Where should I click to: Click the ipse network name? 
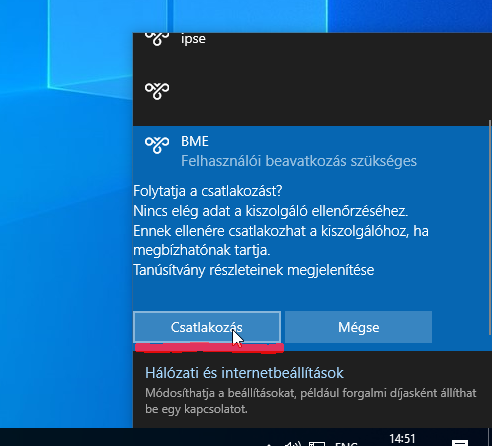coord(193,39)
